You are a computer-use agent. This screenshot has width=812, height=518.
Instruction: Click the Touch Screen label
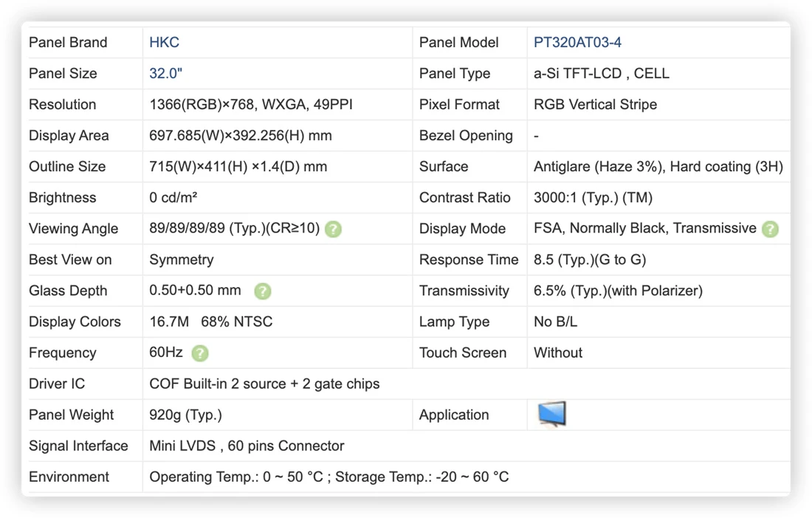[x=462, y=353]
